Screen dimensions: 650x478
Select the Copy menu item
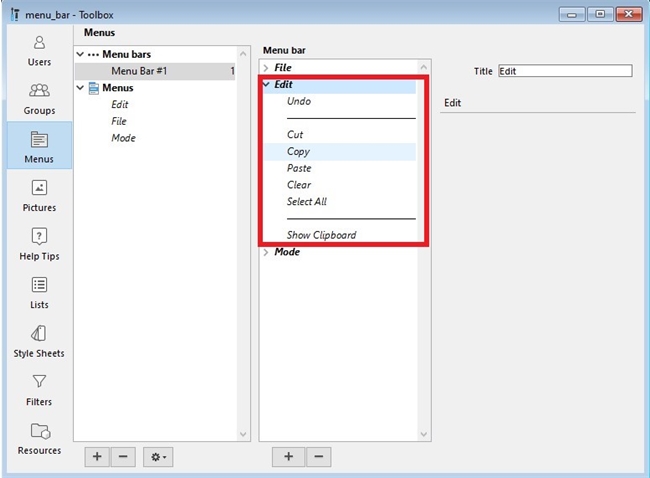click(x=298, y=152)
